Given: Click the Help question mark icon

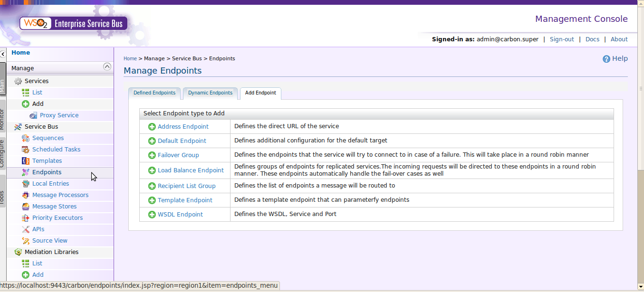Looking at the screenshot, I should coord(606,58).
